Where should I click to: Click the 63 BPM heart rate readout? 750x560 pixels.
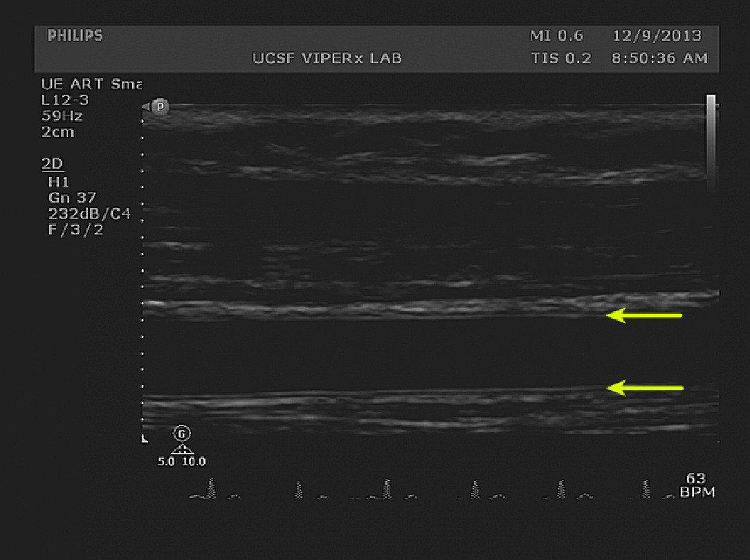click(x=697, y=485)
